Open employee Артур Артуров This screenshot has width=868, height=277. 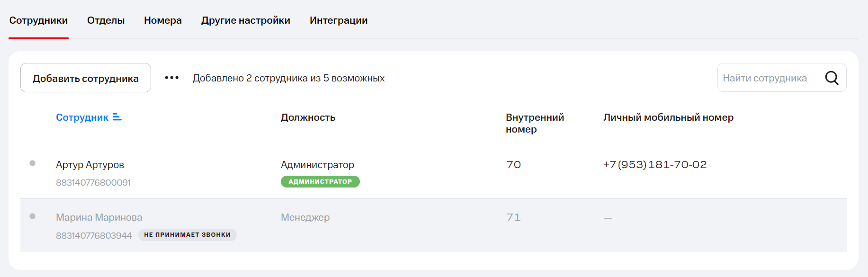pyautogui.click(x=90, y=165)
